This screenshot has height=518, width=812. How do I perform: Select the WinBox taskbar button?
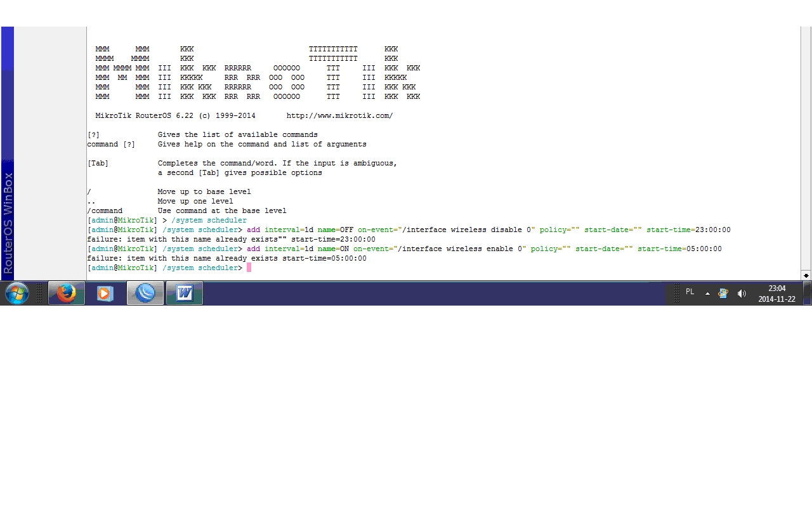(x=145, y=294)
